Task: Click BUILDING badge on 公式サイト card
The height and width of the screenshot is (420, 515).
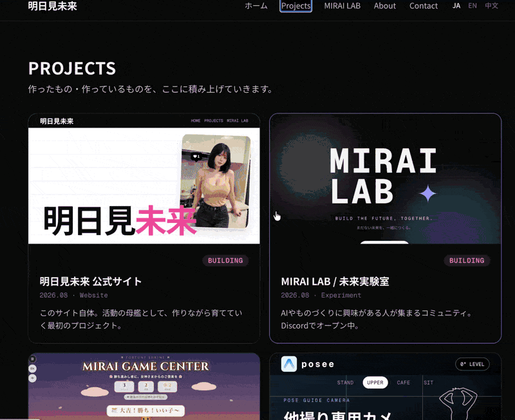Action: [225, 261]
